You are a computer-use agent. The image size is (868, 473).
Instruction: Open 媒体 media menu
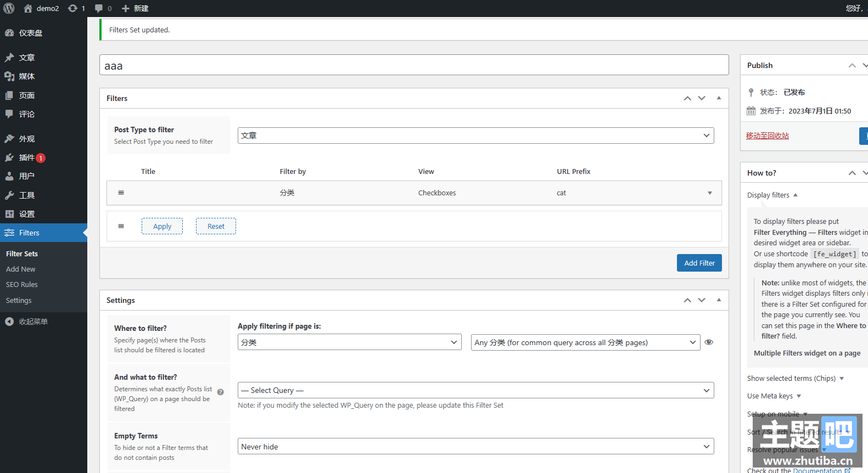43,76
